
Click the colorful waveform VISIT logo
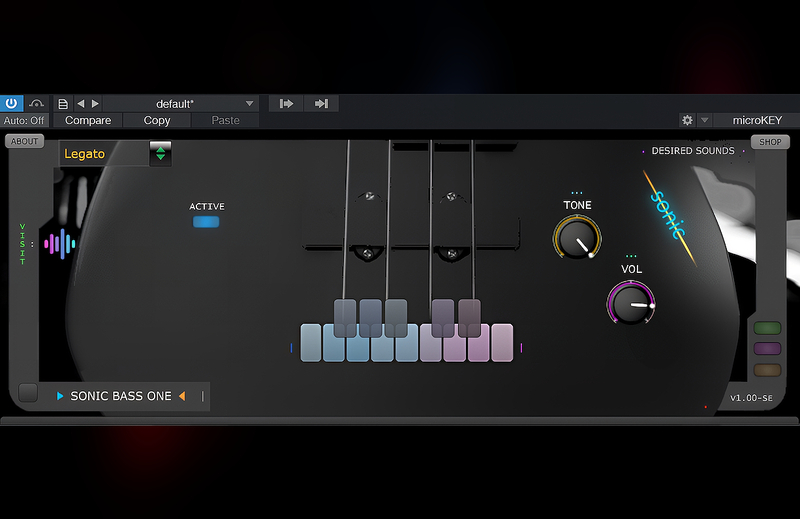(60, 243)
